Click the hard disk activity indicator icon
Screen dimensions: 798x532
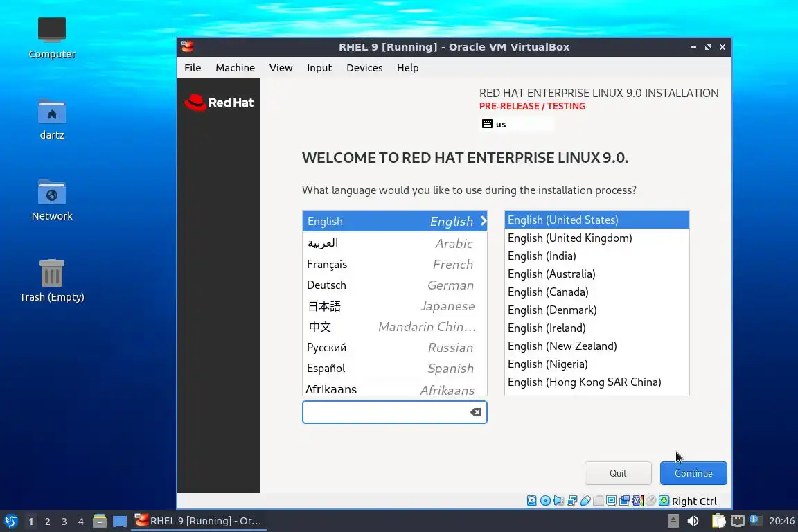531,501
